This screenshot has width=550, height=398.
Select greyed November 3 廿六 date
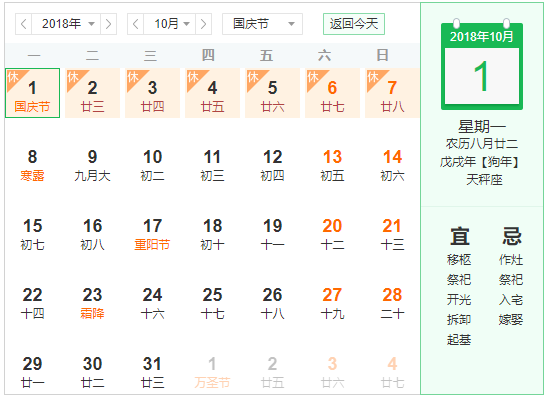(333, 372)
